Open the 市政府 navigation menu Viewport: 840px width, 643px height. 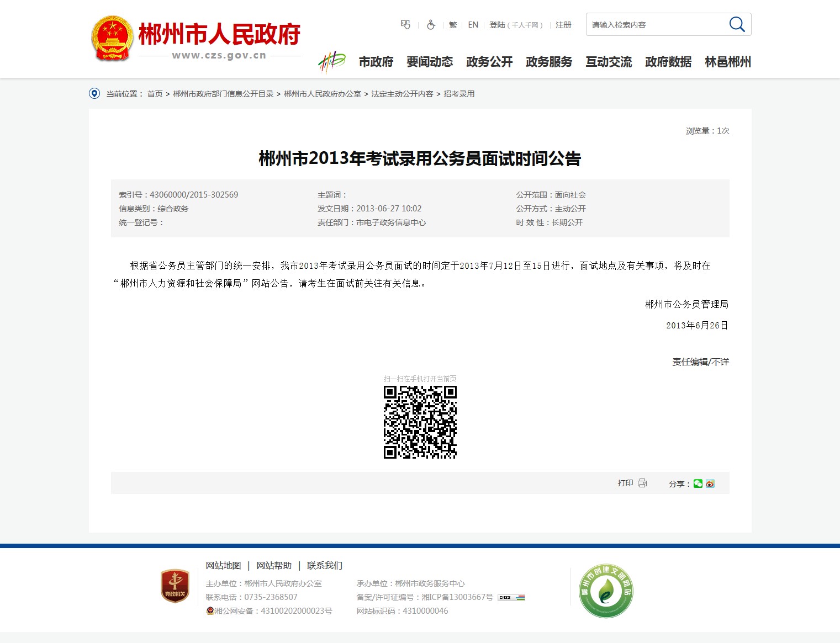coord(376,62)
